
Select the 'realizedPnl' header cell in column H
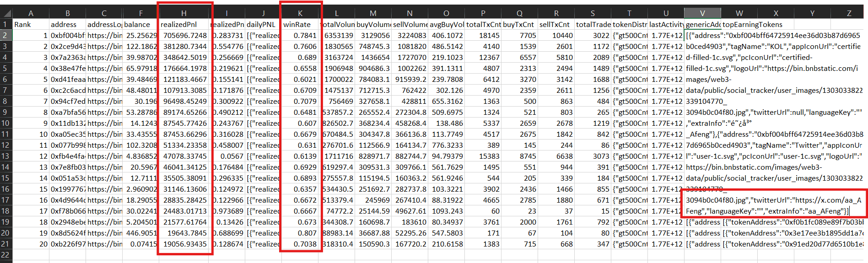click(x=183, y=24)
